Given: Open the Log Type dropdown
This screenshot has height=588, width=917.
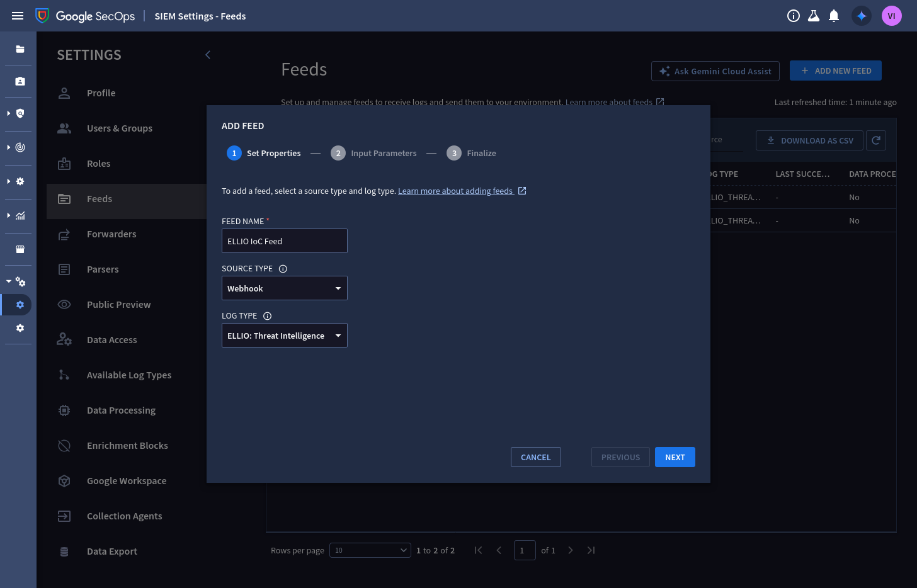Looking at the screenshot, I should click(x=285, y=336).
